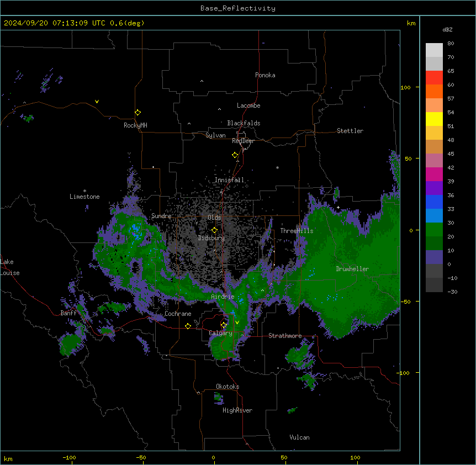Click the yellow diamond marker above RockyMH
476x465 pixels.
pyautogui.click(x=137, y=113)
